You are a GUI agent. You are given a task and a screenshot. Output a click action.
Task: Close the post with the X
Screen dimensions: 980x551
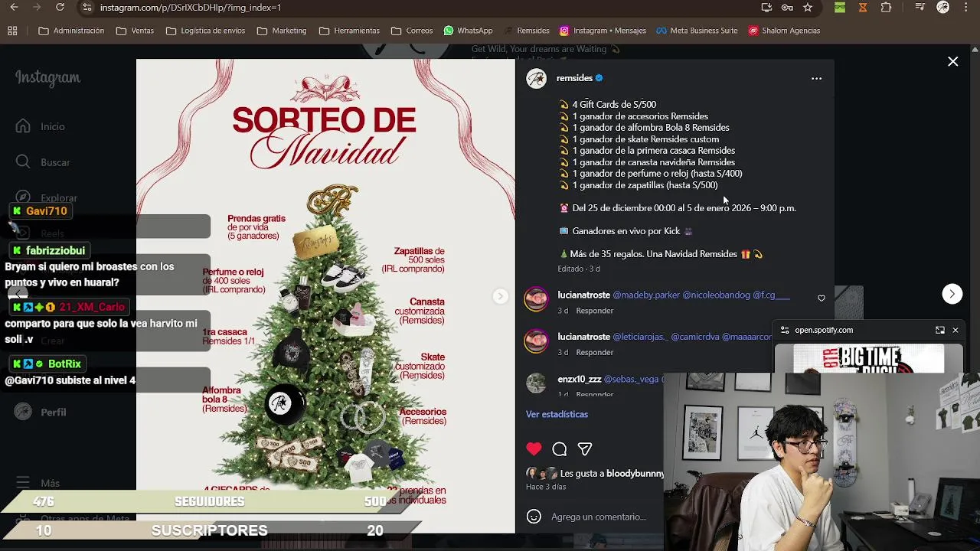tap(952, 61)
